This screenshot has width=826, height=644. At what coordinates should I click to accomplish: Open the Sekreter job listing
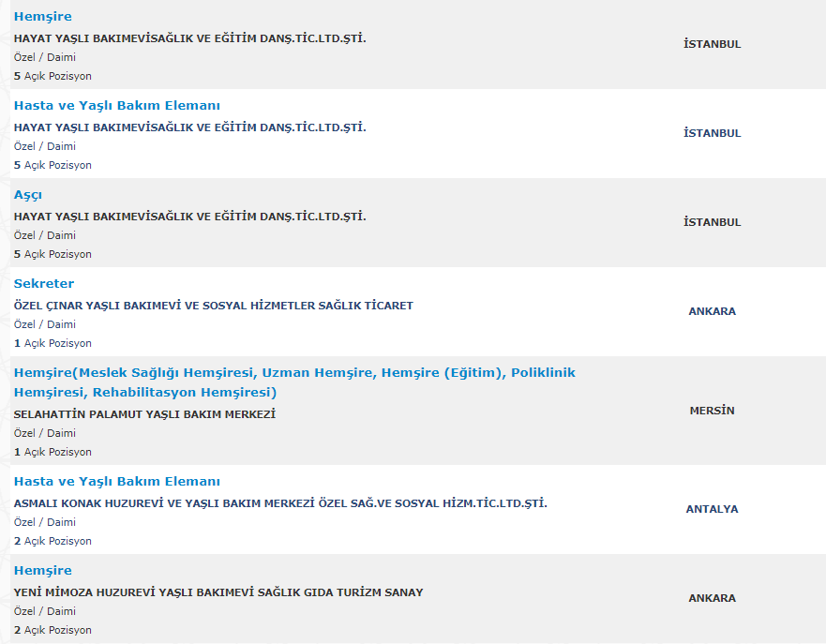tap(44, 283)
